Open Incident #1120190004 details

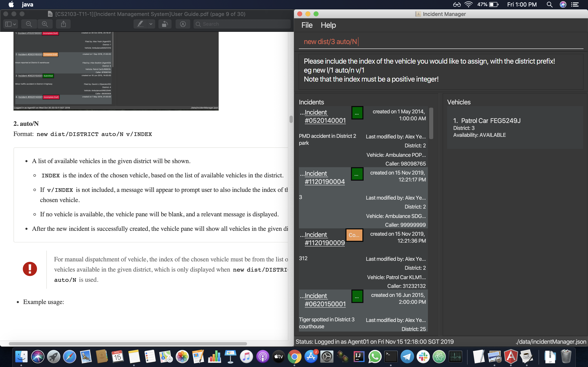325,177
